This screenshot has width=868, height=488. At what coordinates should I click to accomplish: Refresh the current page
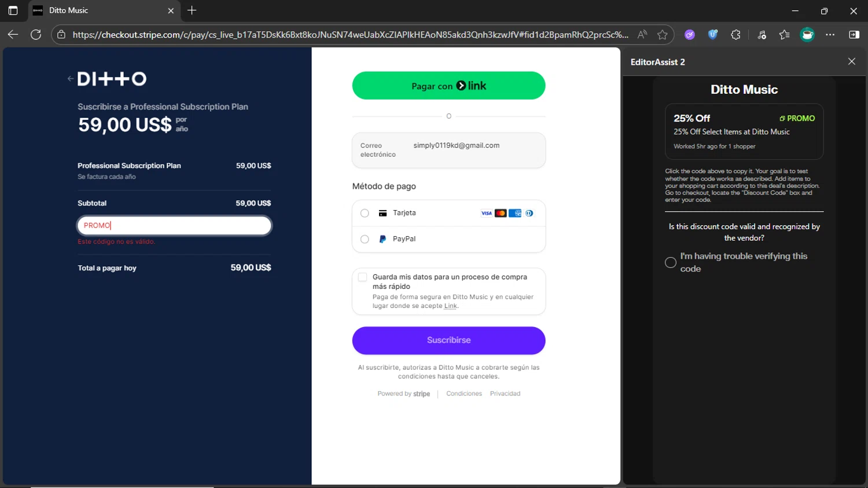[36, 35]
